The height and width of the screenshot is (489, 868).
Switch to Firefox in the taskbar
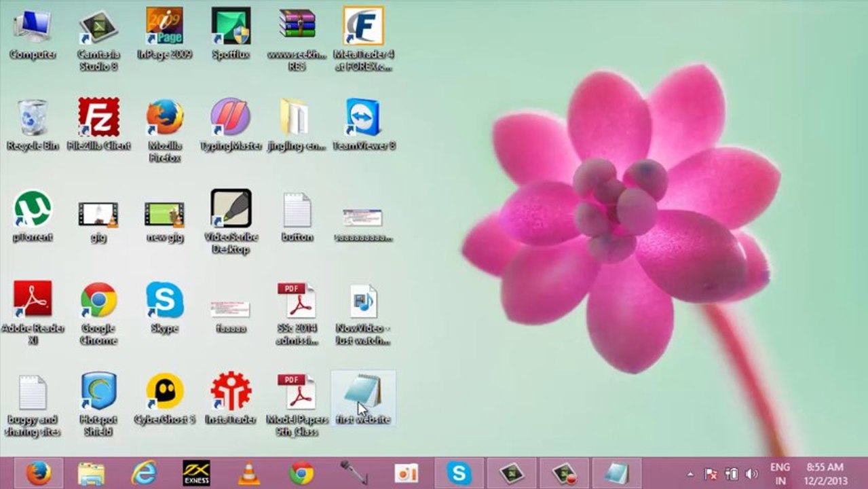click(x=38, y=473)
